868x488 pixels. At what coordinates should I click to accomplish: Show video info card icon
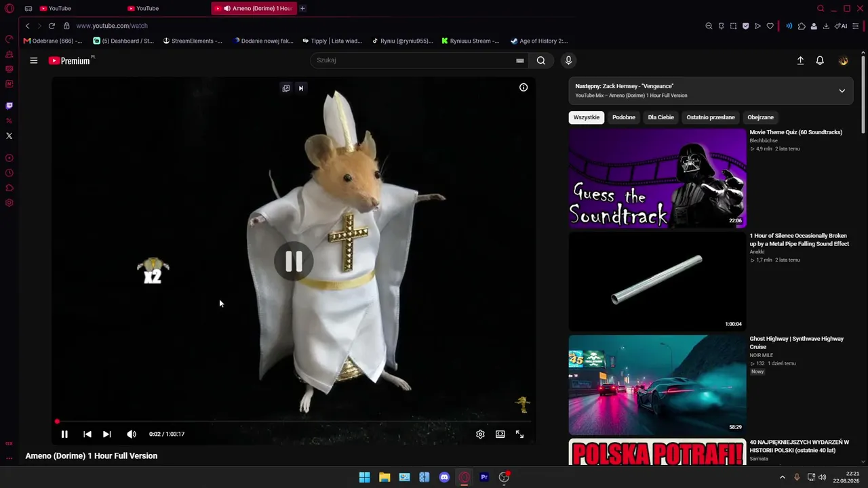[524, 87]
